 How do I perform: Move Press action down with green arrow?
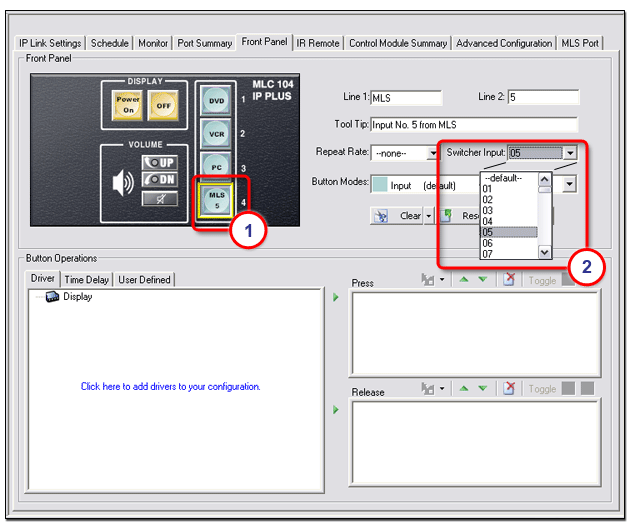coord(483,279)
